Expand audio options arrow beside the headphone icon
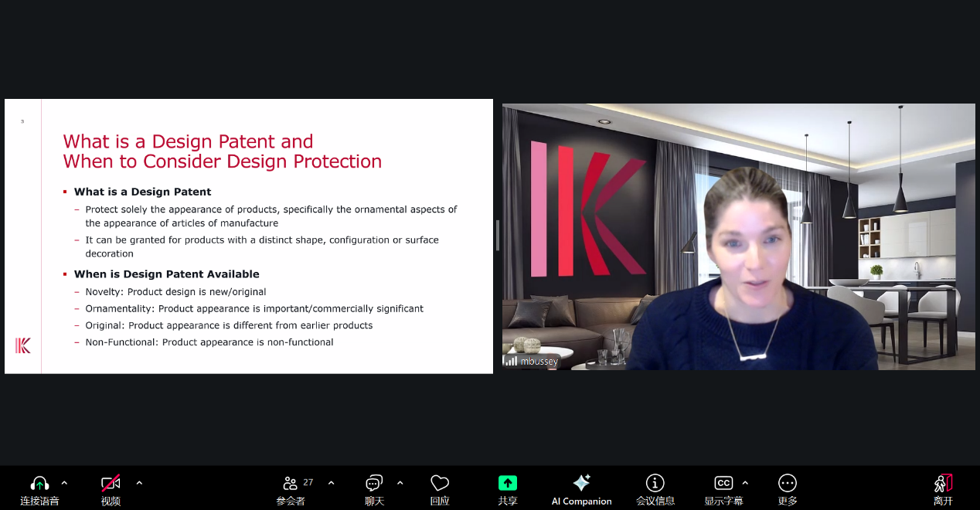The height and width of the screenshot is (510, 980). pos(64,483)
